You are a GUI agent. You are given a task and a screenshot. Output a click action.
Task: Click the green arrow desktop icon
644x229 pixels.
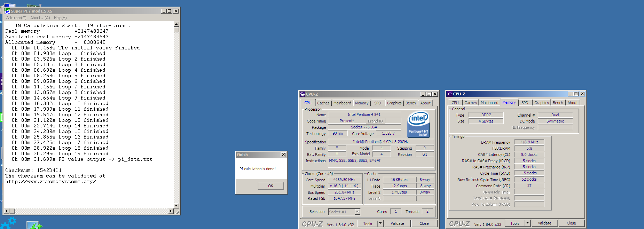[34, 225]
